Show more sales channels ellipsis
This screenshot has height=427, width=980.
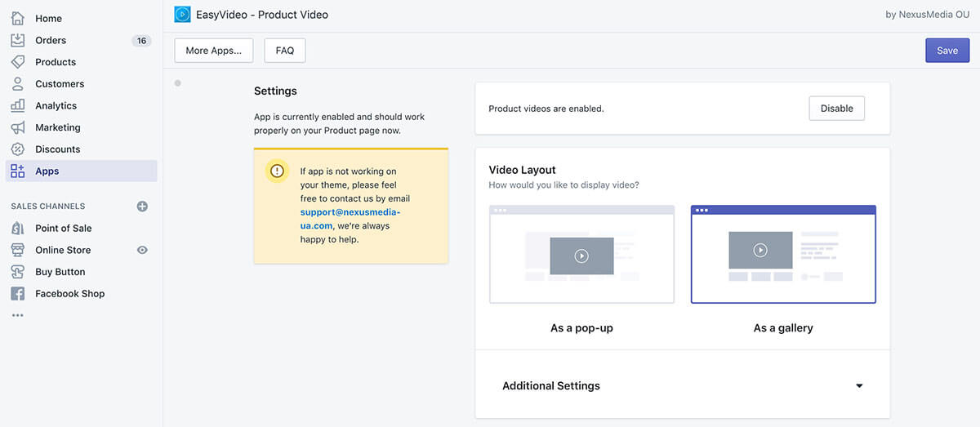pos(17,315)
